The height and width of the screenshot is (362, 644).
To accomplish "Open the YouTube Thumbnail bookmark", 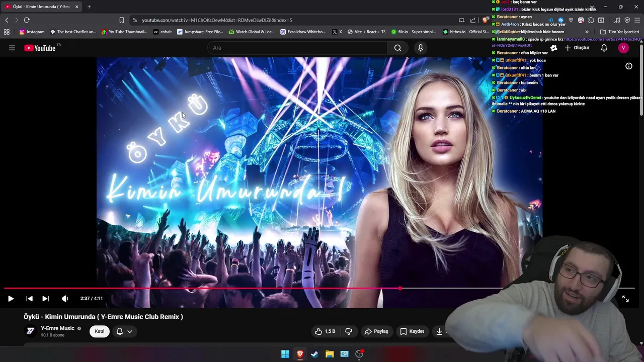I will point(124,32).
